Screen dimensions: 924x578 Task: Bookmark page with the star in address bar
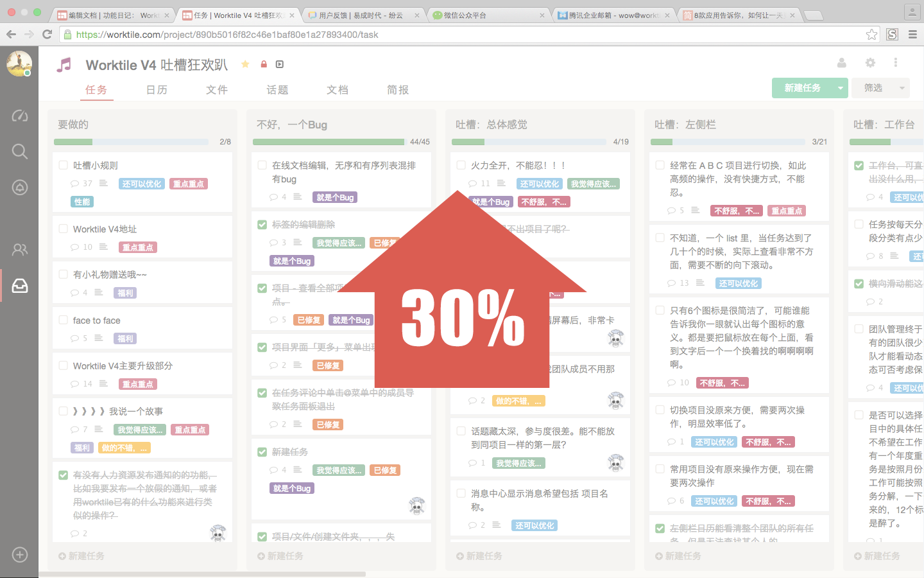coord(871,35)
